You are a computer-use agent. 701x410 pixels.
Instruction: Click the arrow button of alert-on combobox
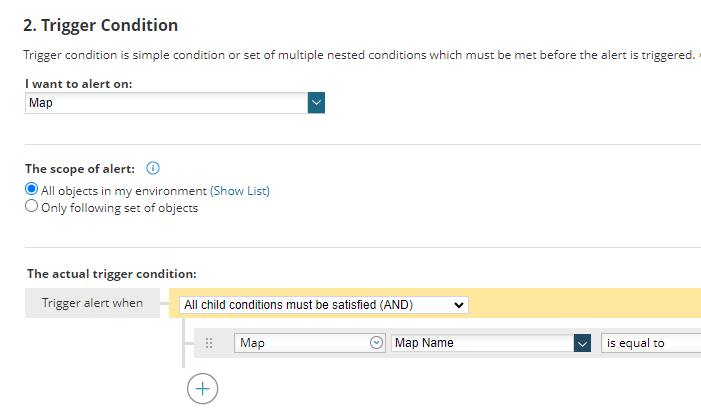[316, 103]
